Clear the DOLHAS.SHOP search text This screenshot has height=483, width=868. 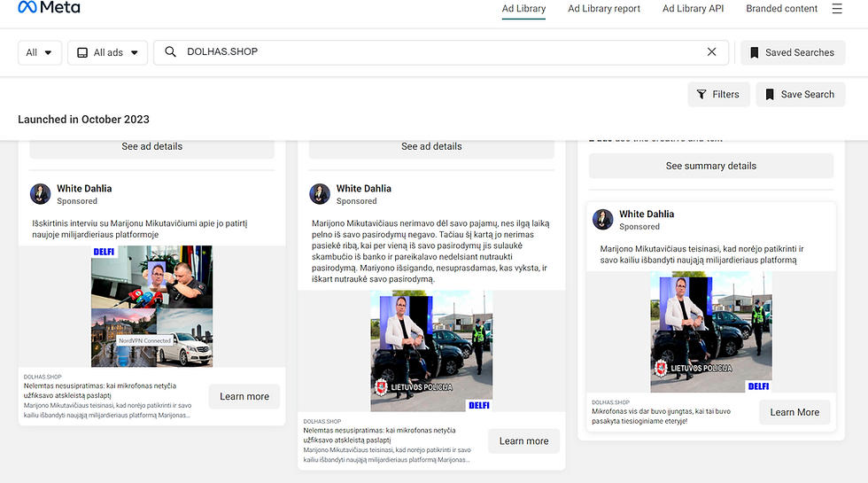pos(712,51)
